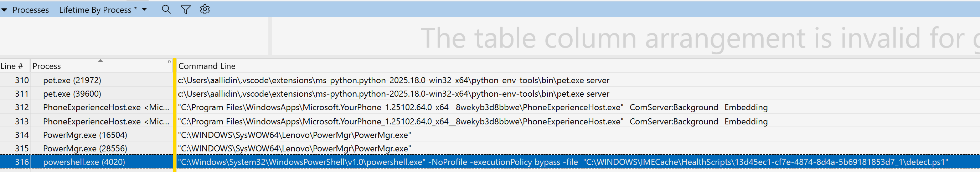Sort by Process column header
The height and width of the screenshot is (172, 980).
[46, 66]
